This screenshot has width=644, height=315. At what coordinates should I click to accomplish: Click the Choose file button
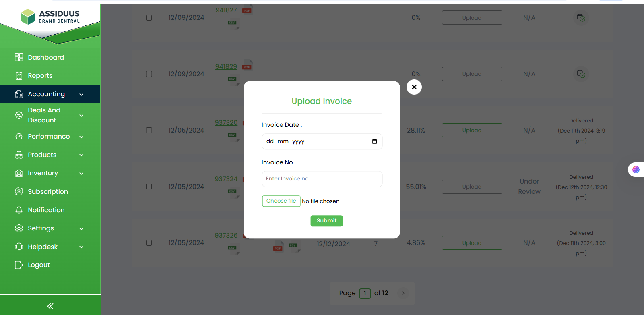pos(281,201)
